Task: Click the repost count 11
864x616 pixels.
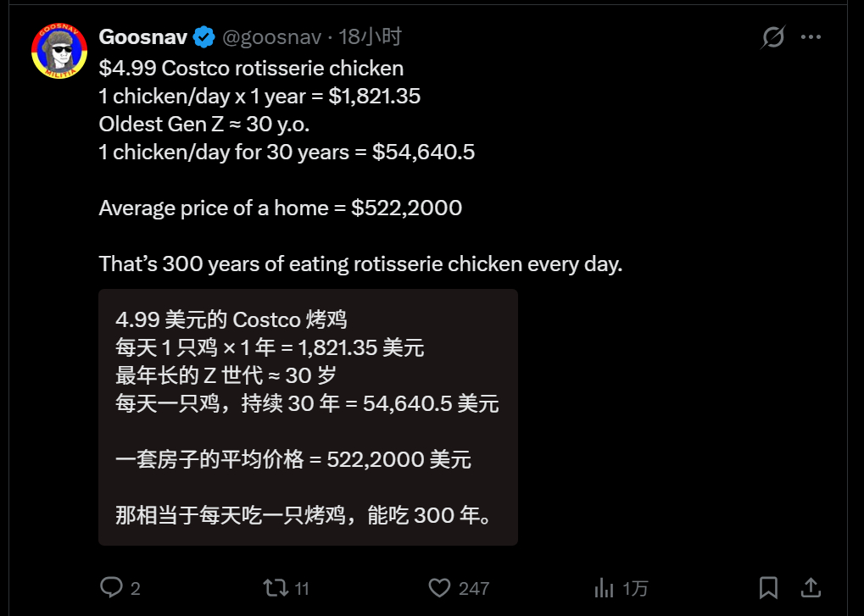Action: click(x=302, y=588)
